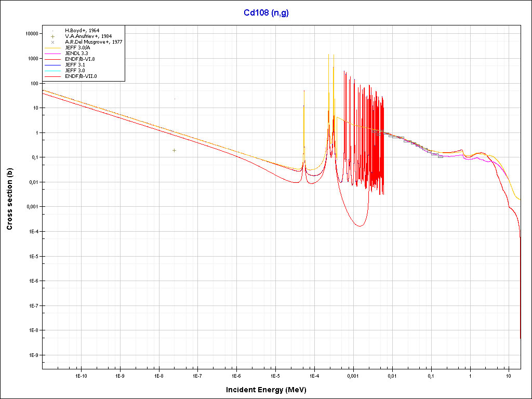The image size is (532, 399).
Task: Click the Anufriev plus data point on the plot
Action: 175,150
